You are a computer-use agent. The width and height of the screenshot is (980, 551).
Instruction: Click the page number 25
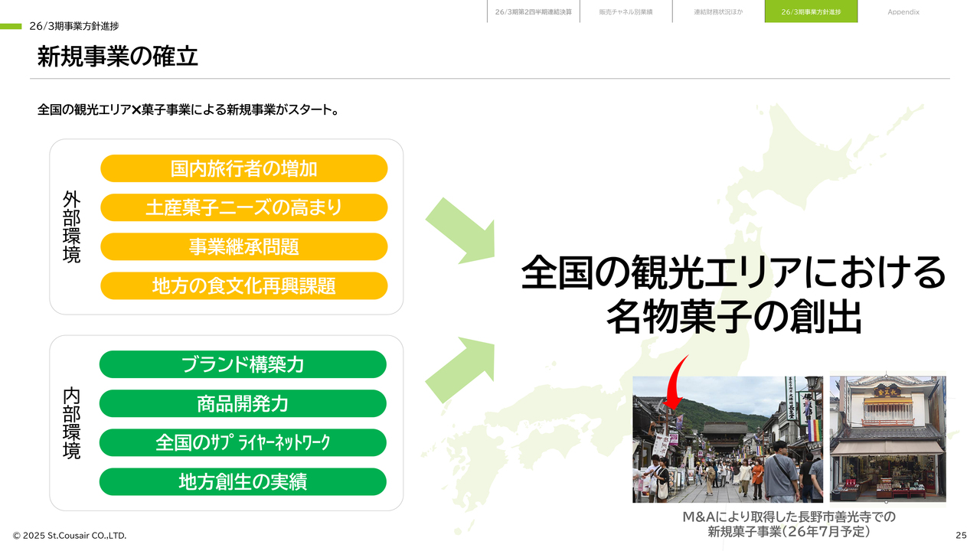click(x=961, y=535)
